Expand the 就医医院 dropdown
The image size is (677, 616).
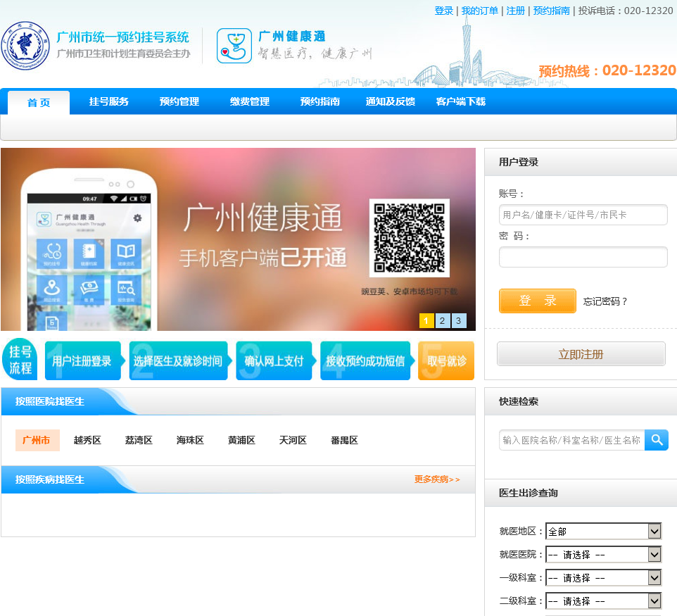pos(604,554)
